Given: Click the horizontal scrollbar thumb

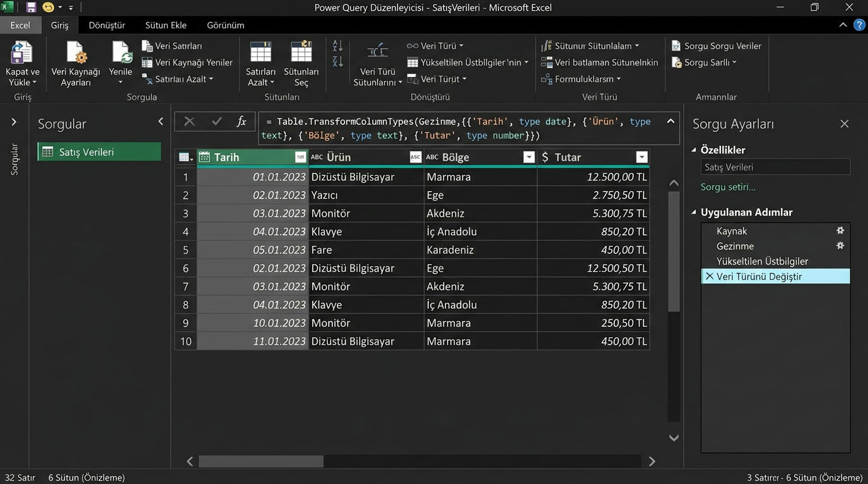Looking at the screenshot, I should coord(261,461).
